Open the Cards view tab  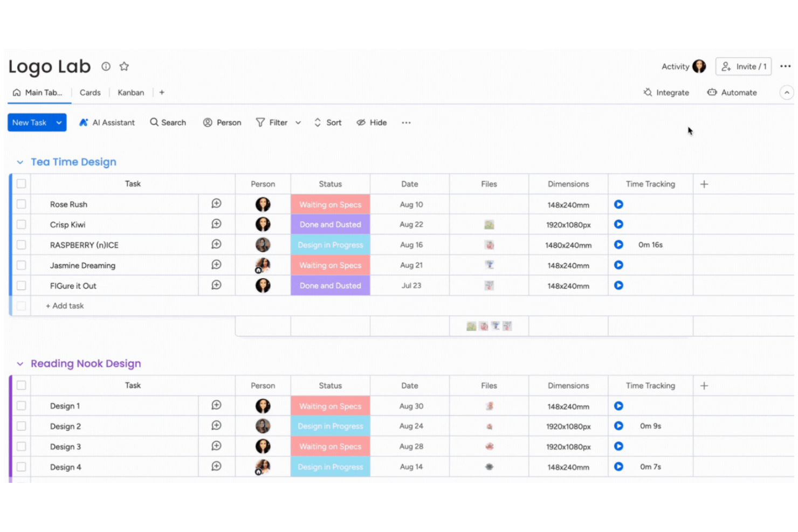click(x=90, y=92)
